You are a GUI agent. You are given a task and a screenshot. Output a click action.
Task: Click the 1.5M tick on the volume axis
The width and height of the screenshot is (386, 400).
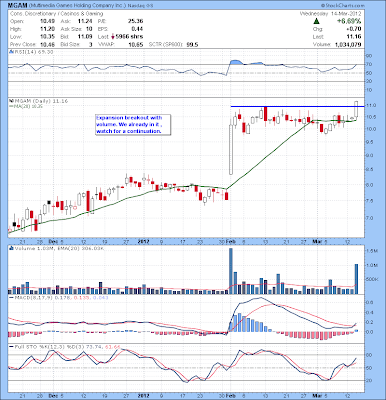pos(371,251)
